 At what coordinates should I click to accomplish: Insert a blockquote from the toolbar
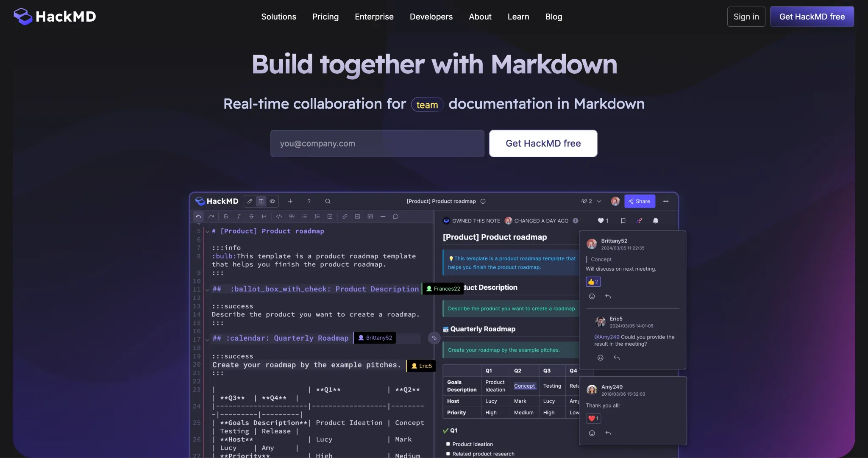[292, 216]
